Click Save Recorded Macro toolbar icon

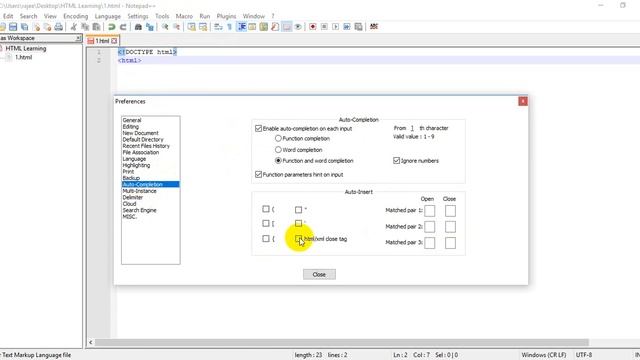358,27
